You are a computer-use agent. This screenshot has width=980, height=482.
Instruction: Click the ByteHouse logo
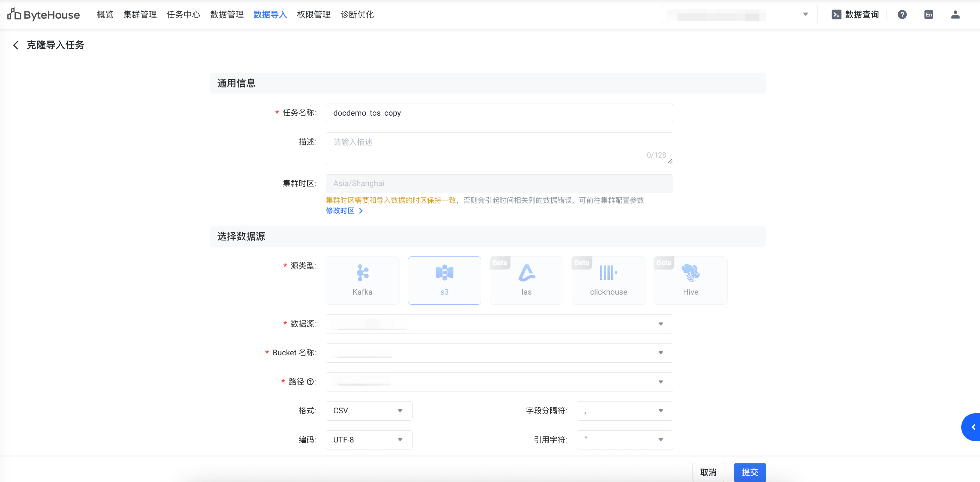(x=44, y=15)
